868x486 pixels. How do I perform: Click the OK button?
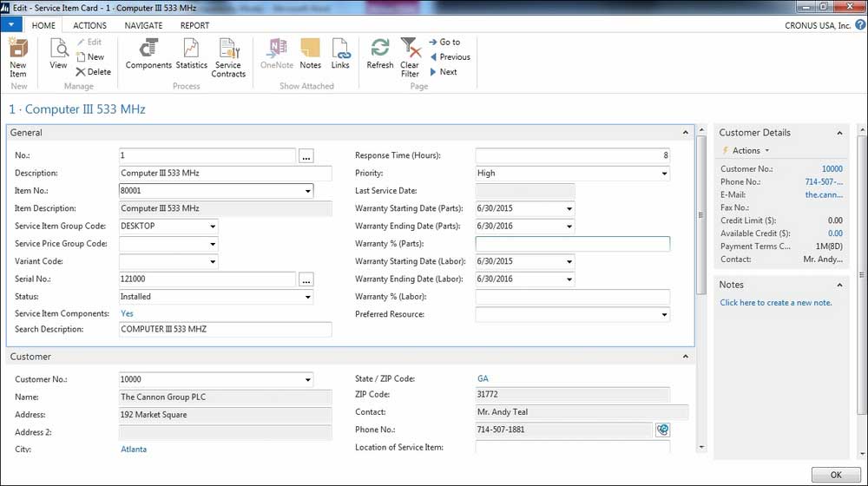tap(836, 475)
